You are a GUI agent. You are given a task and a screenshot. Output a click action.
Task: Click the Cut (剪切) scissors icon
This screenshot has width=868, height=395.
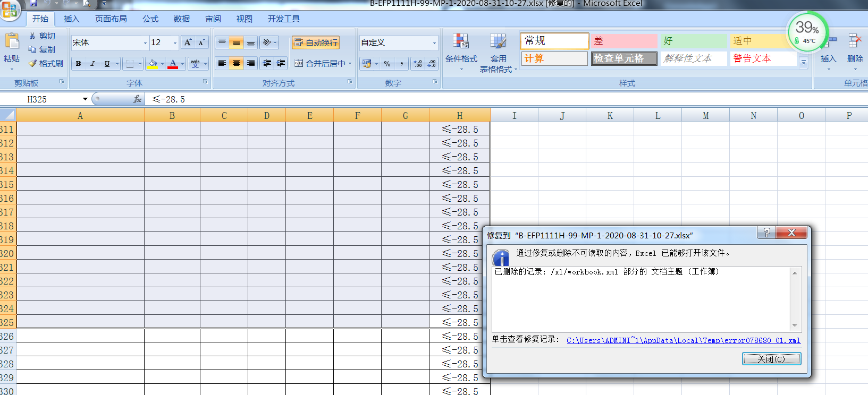pos(32,36)
